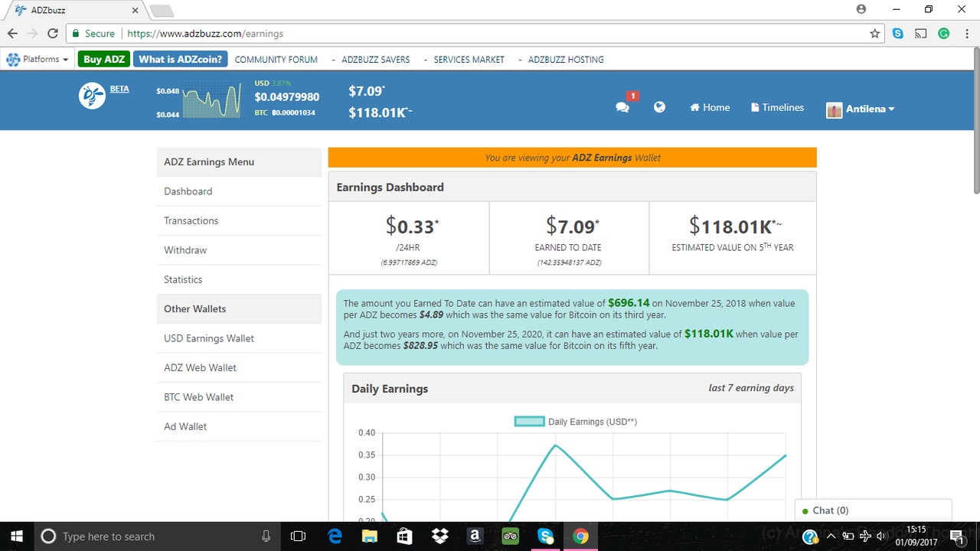Click the Buy ADZ button
The image size is (980, 551).
point(104,59)
